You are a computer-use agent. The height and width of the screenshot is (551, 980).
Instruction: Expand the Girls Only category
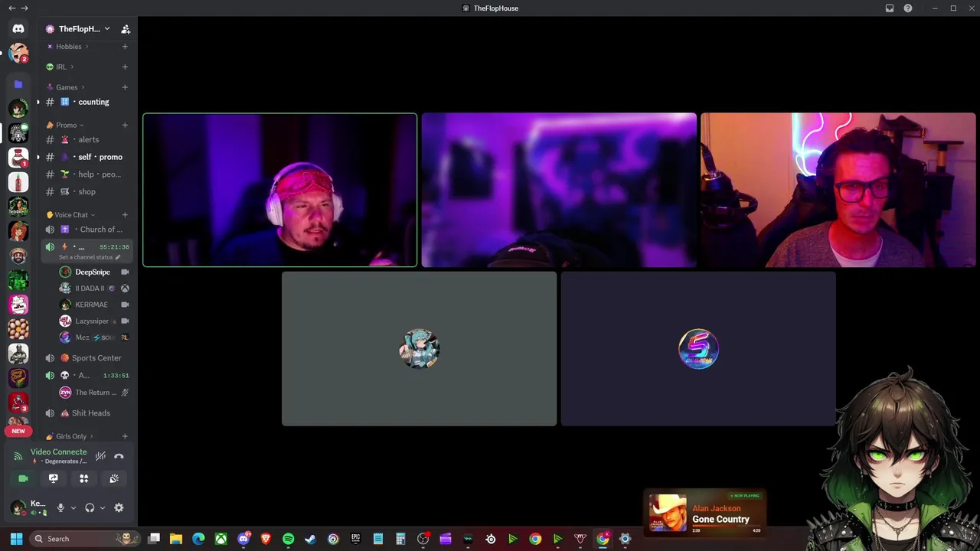pos(70,436)
